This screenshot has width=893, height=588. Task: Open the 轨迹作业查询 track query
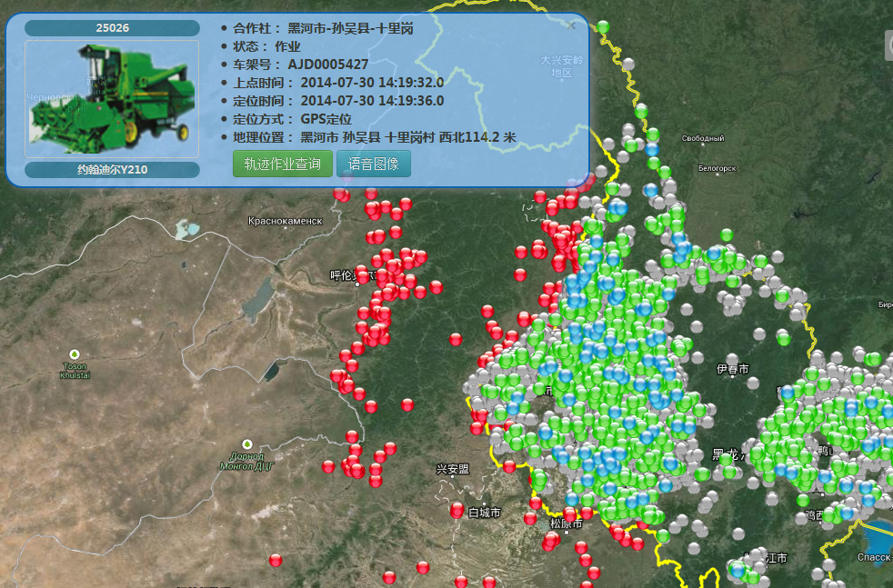coord(283,164)
